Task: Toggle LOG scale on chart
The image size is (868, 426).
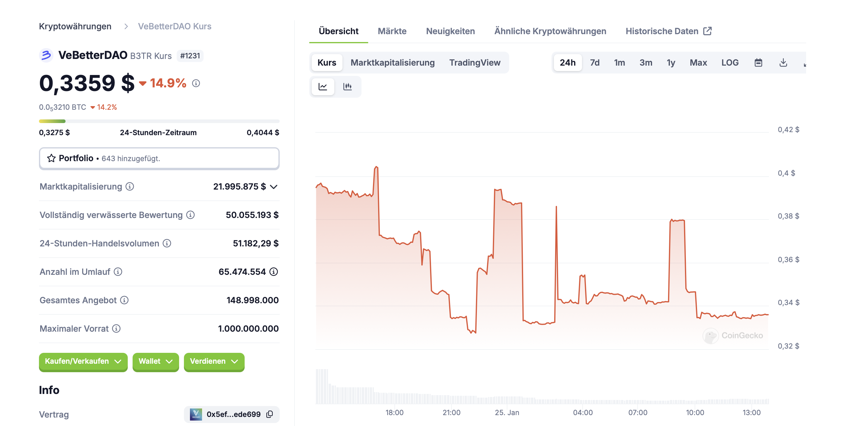Action: 730,63
